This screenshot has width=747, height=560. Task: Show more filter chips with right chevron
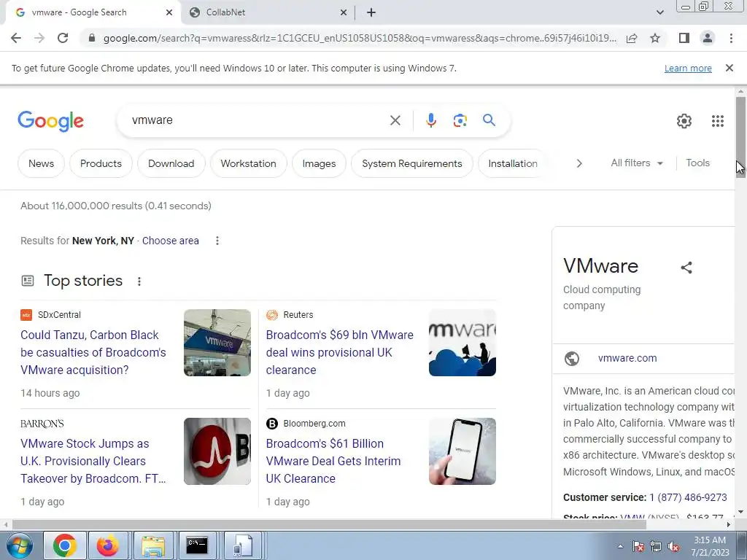click(579, 163)
